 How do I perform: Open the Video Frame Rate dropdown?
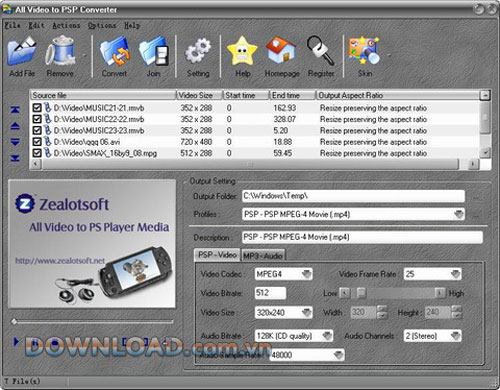click(455, 274)
